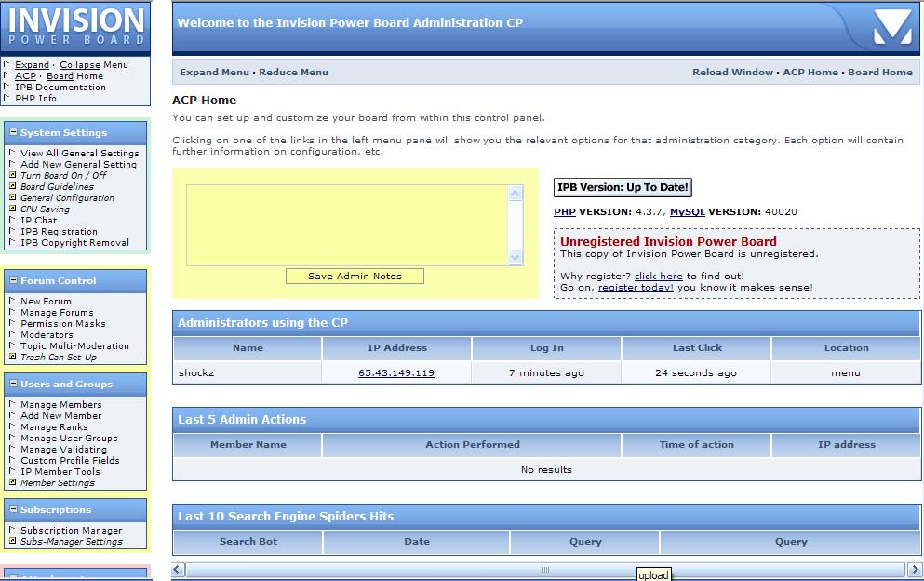
Task: Open Board Guidelines
Action: (x=57, y=187)
